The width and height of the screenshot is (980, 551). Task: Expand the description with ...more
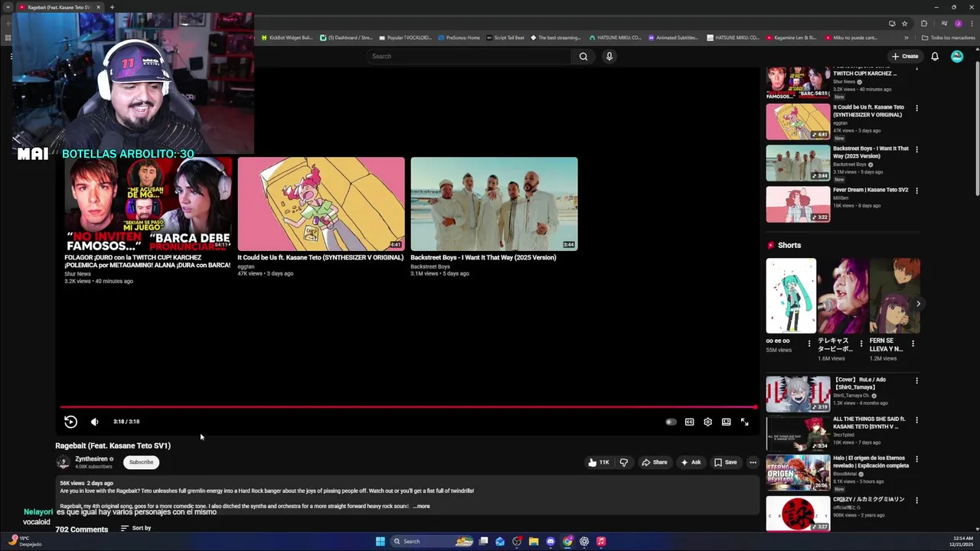click(x=421, y=506)
